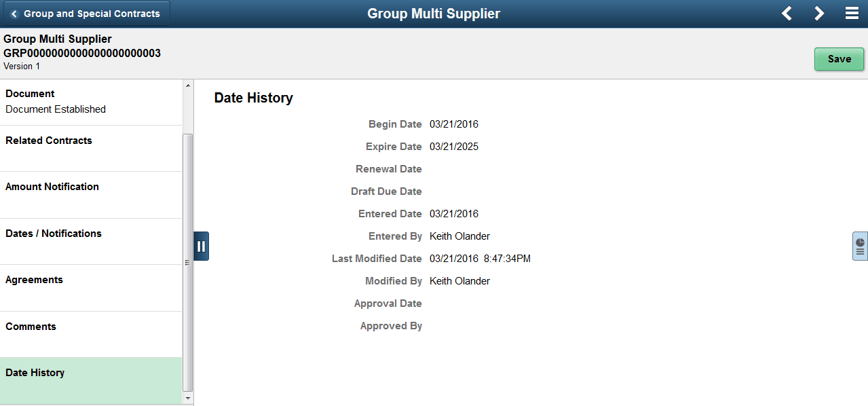Return to Group and Special Contracts

coord(86,13)
